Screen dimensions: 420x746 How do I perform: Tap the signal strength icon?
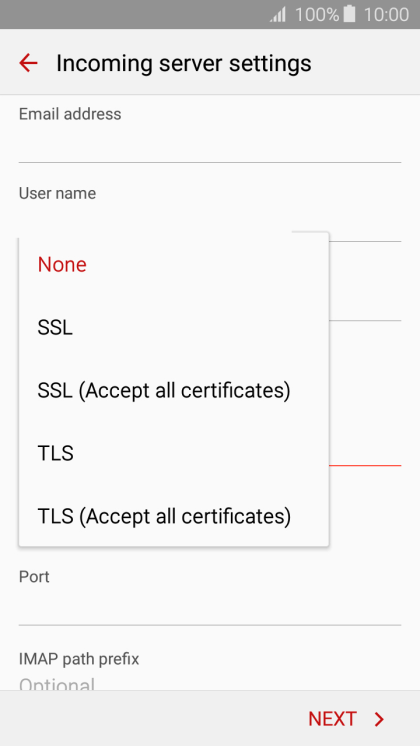(x=278, y=14)
